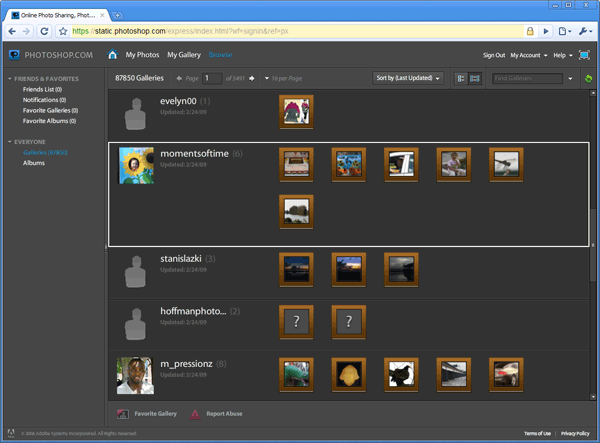
Task: Open the browser wrench settings menu
Action: (x=585, y=31)
